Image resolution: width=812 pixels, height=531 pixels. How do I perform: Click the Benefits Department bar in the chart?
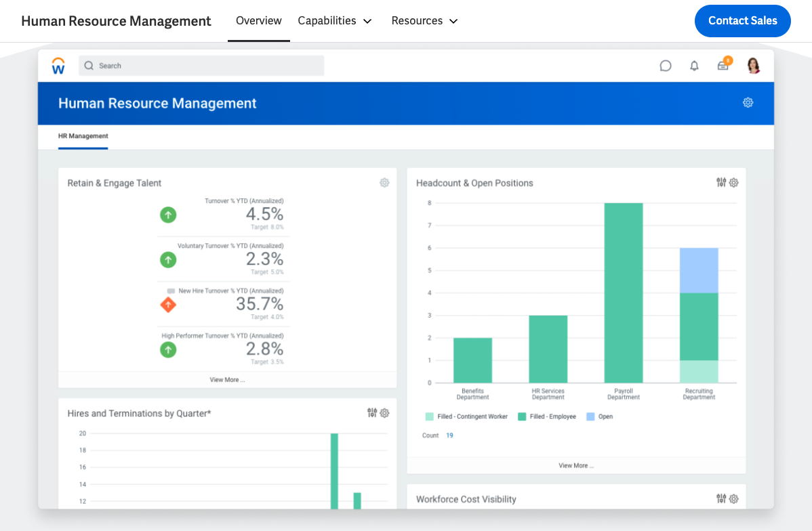[x=473, y=360]
